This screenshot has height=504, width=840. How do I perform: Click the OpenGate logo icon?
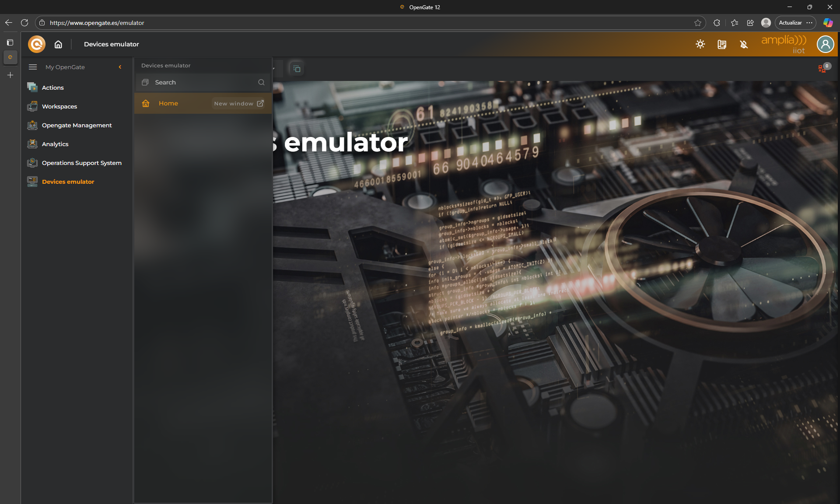pyautogui.click(x=37, y=44)
